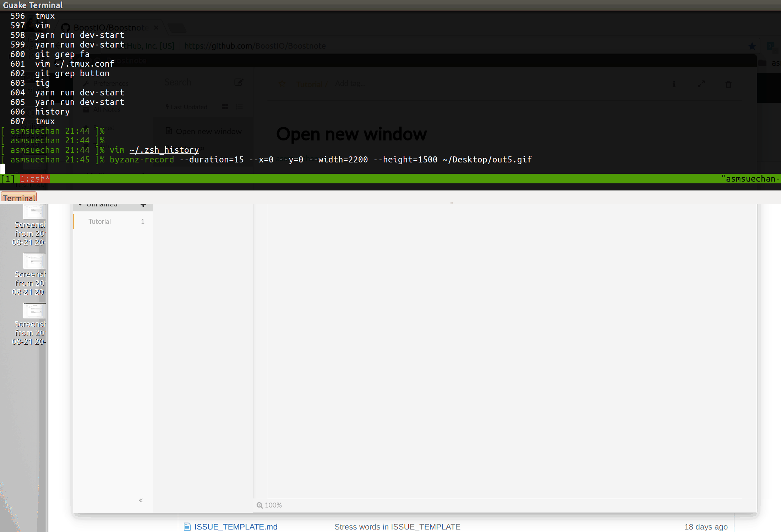Delete the current note with the trash icon
Viewport: 781px width, 532px height.
728,84
